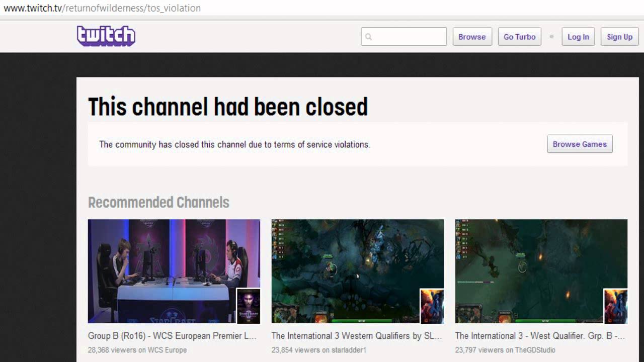This screenshot has width=644, height=362.
Task: Open 'The International 3 - West Qualifier. Grp. B' title
Action: tap(540, 336)
